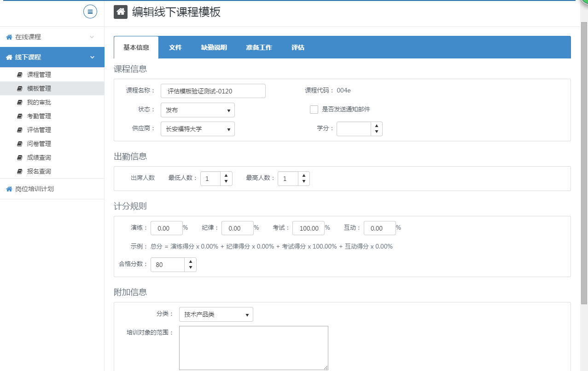Click the book icon next to 成绩查询
The image size is (588, 371).
(x=19, y=157)
